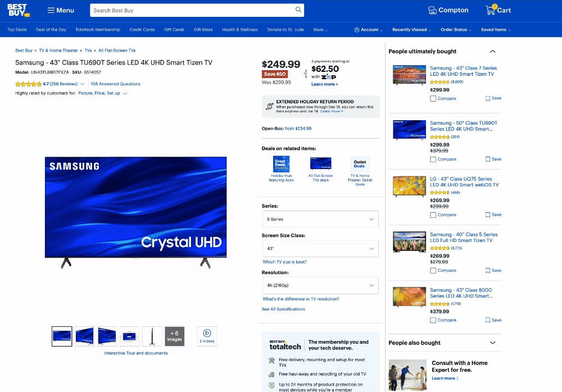This screenshot has height=392, width=562.
Task: Open the Resolution 4K dropdown
Action: pyautogui.click(x=320, y=285)
